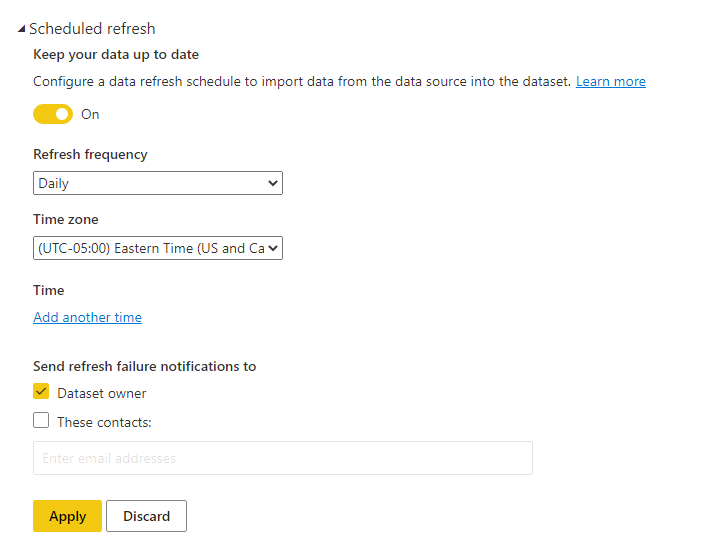Screen dimensions: 701x551
Task: Click the On label beside the toggle
Action: 90,114
